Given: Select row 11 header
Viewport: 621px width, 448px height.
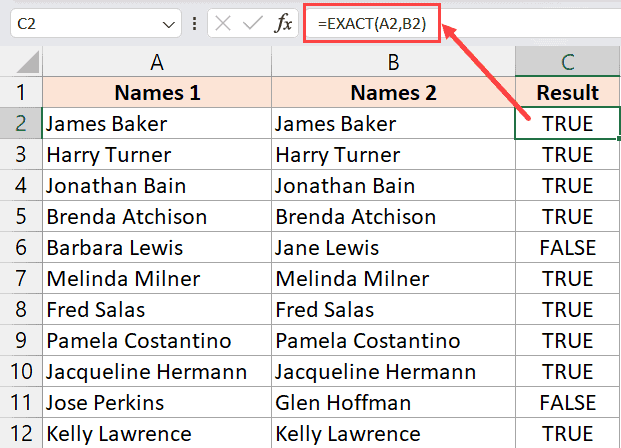Looking at the screenshot, I should (21, 403).
